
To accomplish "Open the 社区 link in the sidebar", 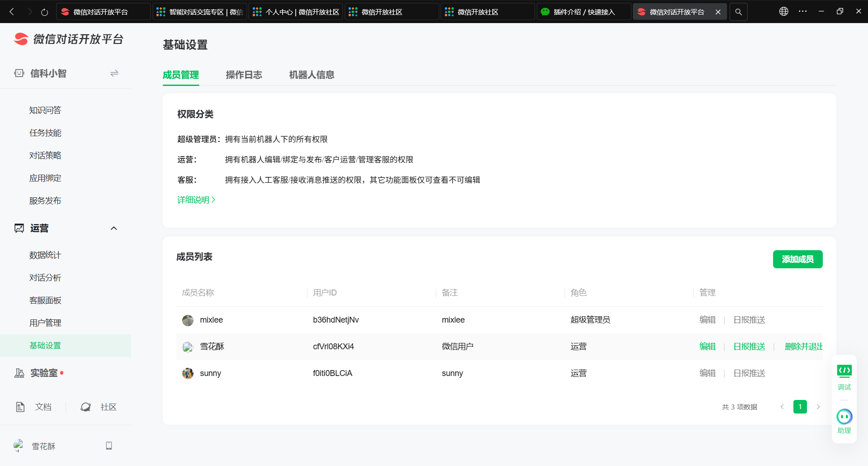I will pyautogui.click(x=108, y=407).
